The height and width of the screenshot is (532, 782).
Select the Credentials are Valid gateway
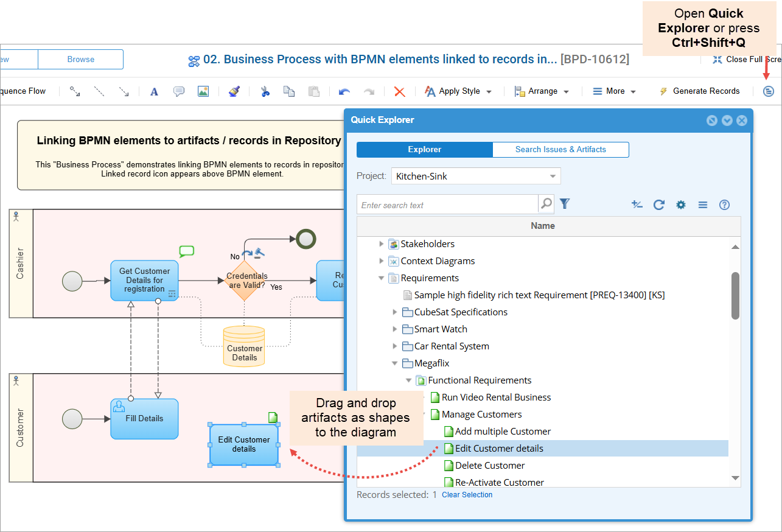pyautogui.click(x=244, y=281)
